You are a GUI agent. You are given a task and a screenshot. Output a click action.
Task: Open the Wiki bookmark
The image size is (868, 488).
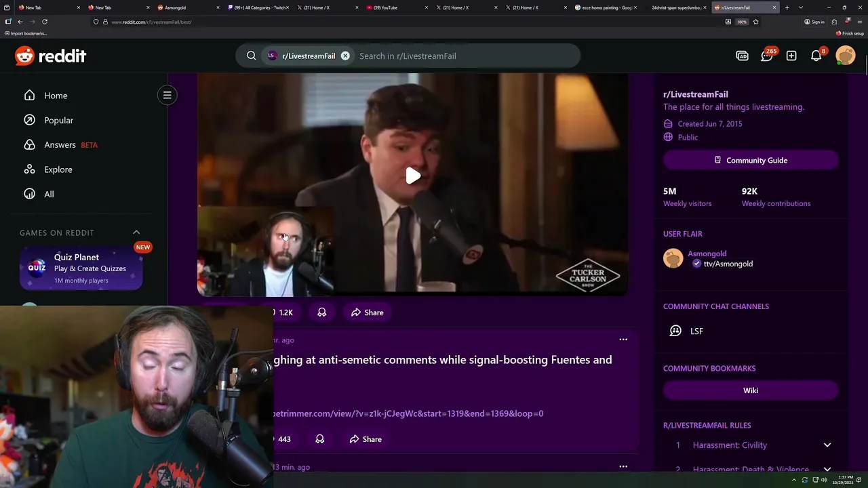point(751,390)
